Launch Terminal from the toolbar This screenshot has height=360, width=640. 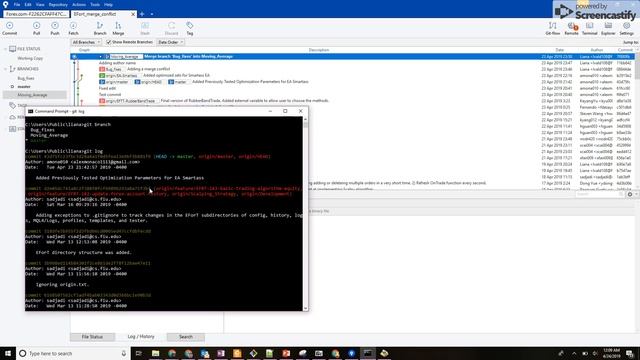pyautogui.click(x=589, y=29)
